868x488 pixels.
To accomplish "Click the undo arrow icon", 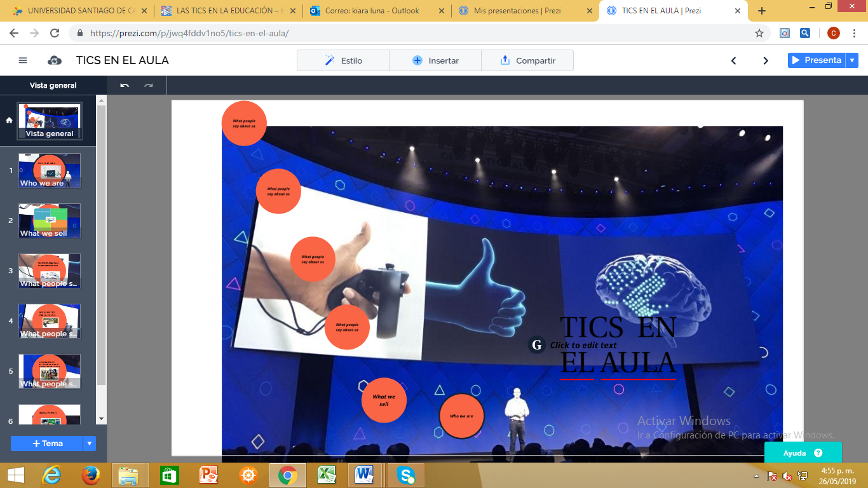I will pyautogui.click(x=125, y=85).
